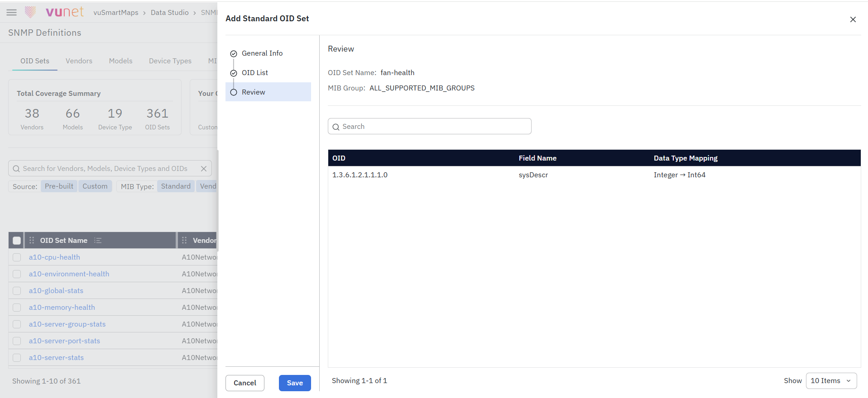Switch to the Device Types tab

click(x=170, y=61)
